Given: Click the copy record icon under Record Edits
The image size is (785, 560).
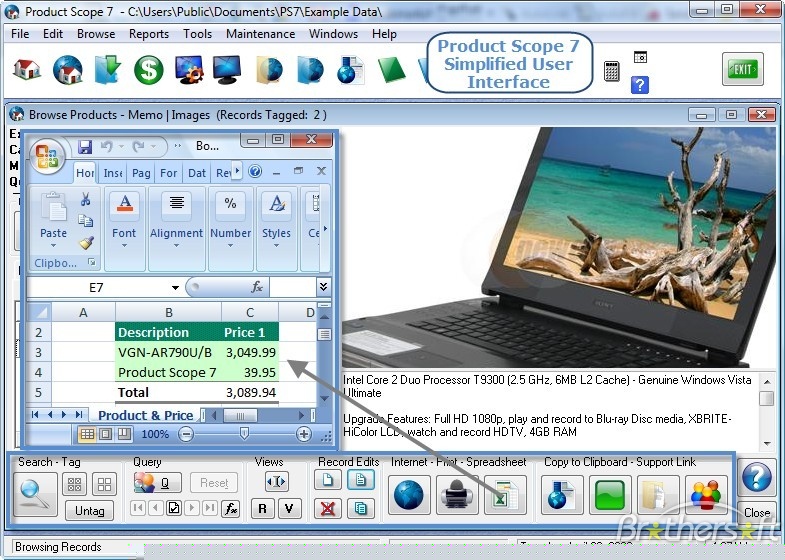Looking at the screenshot, I should [360, 509].
